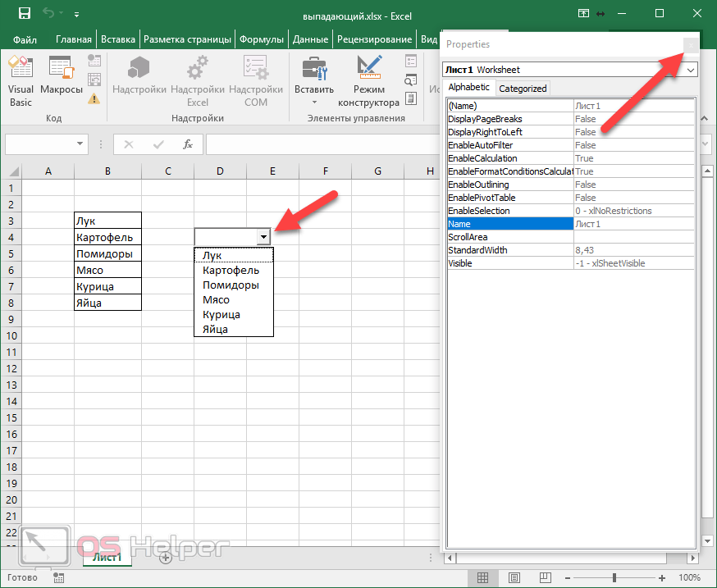The height and width of the screenshot is (588, 717).
Task: Click the macro security warning icon
Action: (94, 98)
